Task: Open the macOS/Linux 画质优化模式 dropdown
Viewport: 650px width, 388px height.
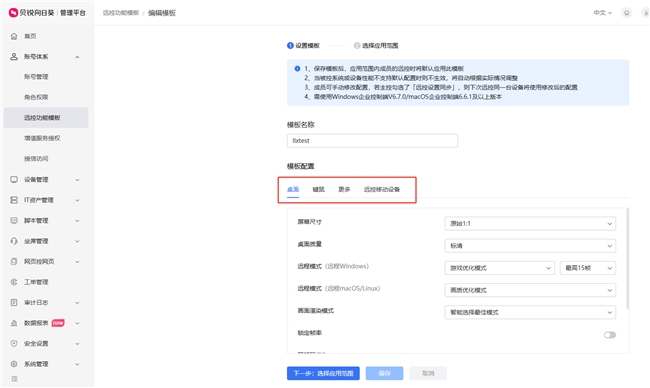Action: (530, 290)
